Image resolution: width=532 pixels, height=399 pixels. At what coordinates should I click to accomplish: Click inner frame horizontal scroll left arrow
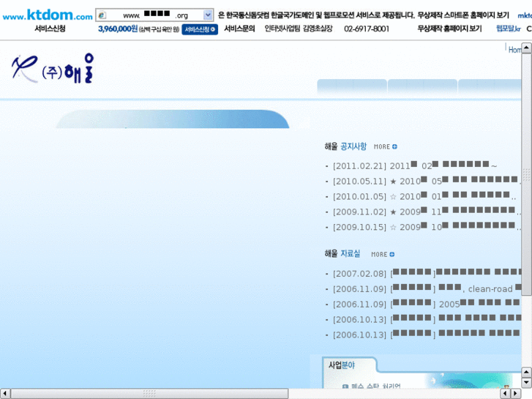505,393
